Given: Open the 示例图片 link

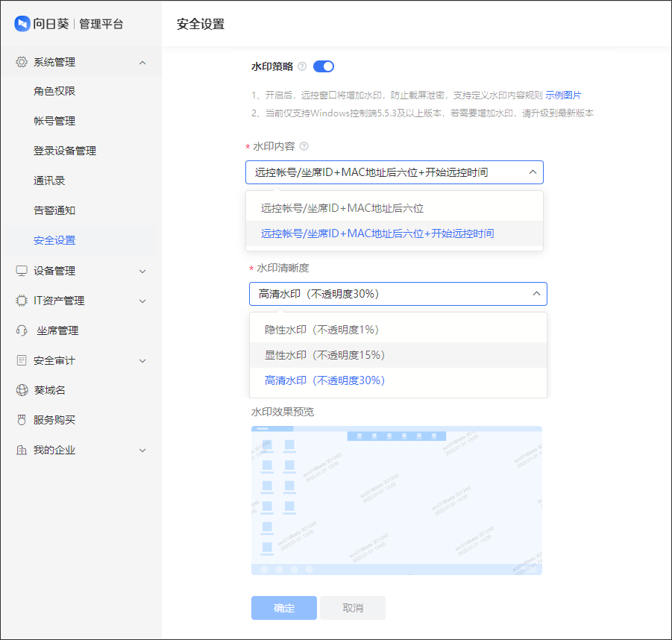Looking at the screenshot, I should [563, 95].
